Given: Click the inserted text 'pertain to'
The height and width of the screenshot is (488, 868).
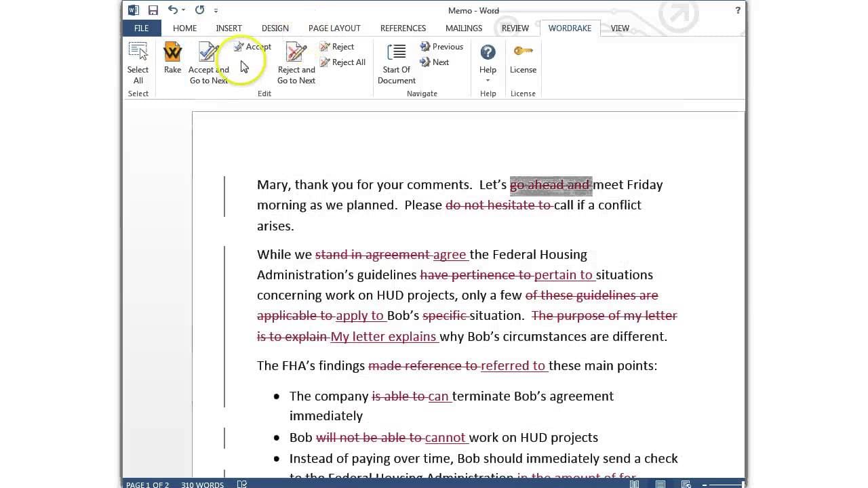Looking at the screenshot, I should [563, 275].
